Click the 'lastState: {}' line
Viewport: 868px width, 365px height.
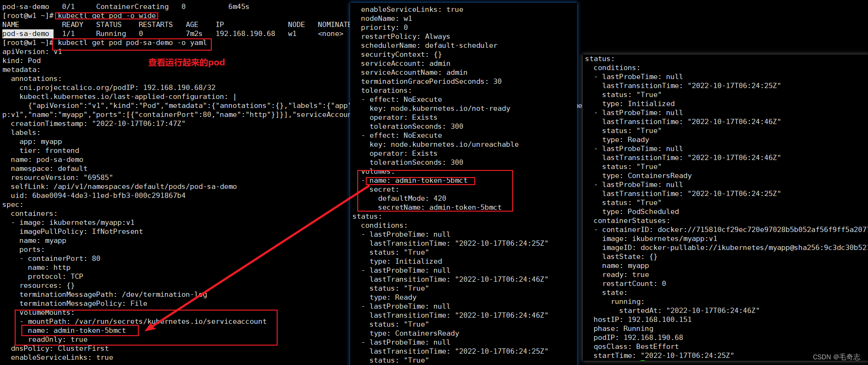click(x=630, y=257)
